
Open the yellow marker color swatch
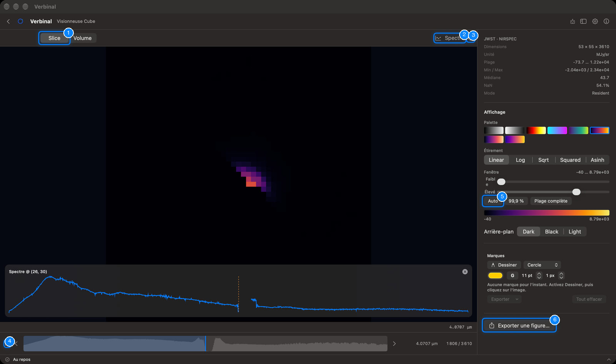pyautogui.click(x=495, y=276)
